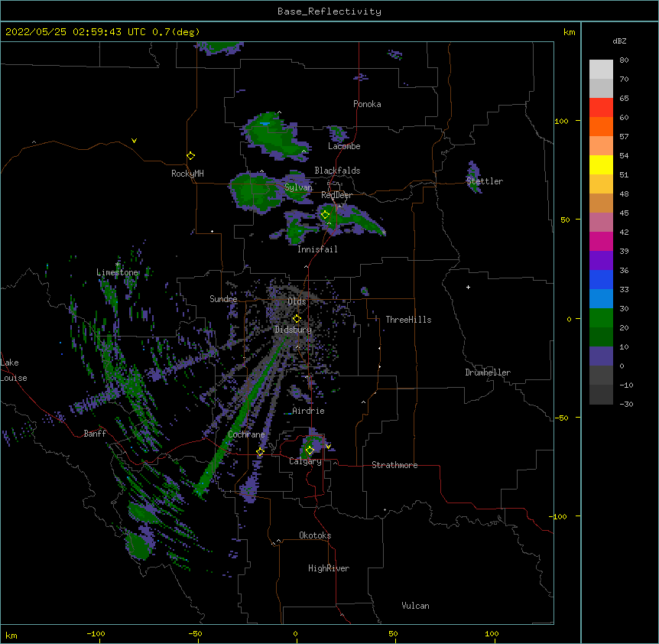Click the slate-purple 0–10 dBZ swatch
The image size is (659, 644).
pyautogui.click(x=601, y=356)
